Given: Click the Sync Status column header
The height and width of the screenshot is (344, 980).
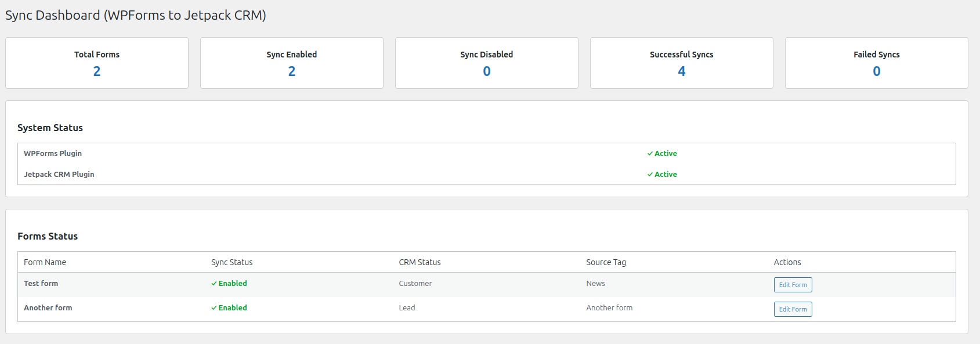Looking at the screenshot, I should (x=232, y=262).
